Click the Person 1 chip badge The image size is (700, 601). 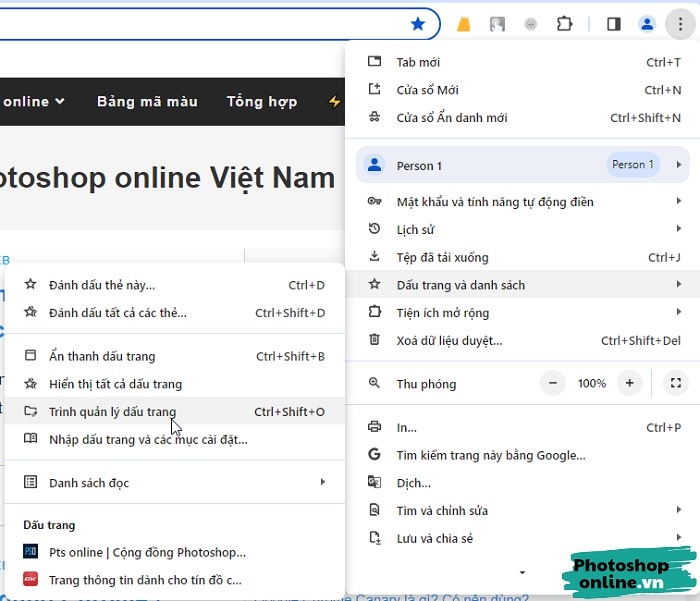click(x=633, y=164)
